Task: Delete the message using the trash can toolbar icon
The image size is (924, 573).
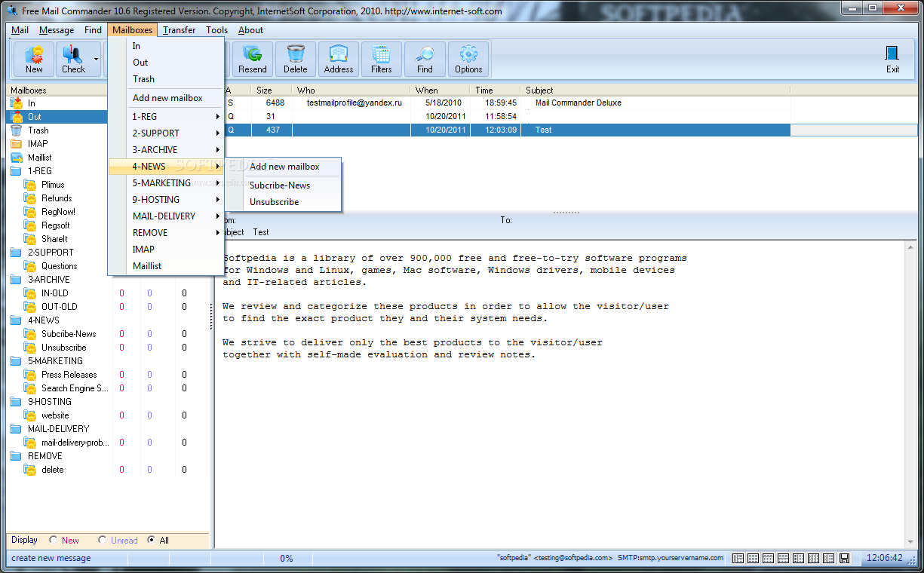Action: click(296, 59)
